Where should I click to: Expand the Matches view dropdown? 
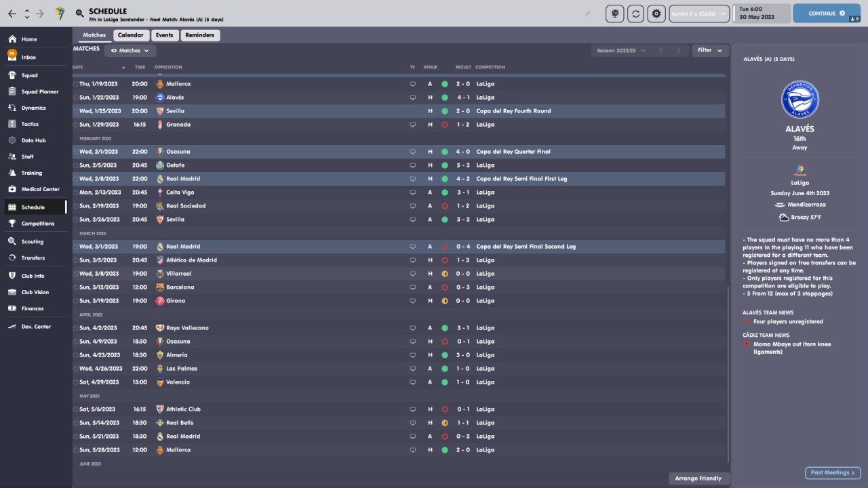130,50
